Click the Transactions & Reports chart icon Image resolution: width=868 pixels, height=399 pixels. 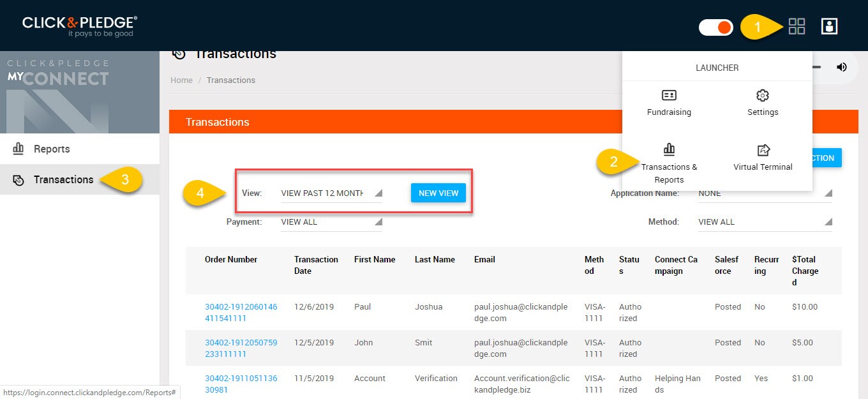pyautogui.click(x=669, y=149)
